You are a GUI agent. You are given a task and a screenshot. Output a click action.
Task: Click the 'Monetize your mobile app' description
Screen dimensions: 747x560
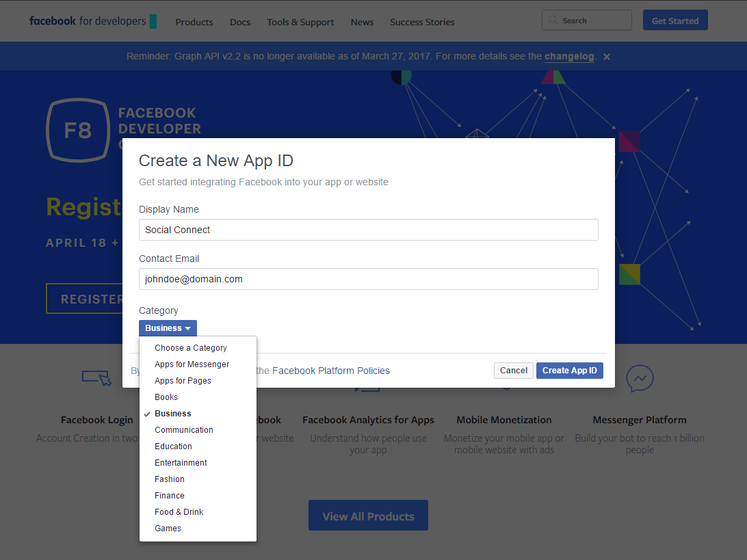[x=504, y=444]
